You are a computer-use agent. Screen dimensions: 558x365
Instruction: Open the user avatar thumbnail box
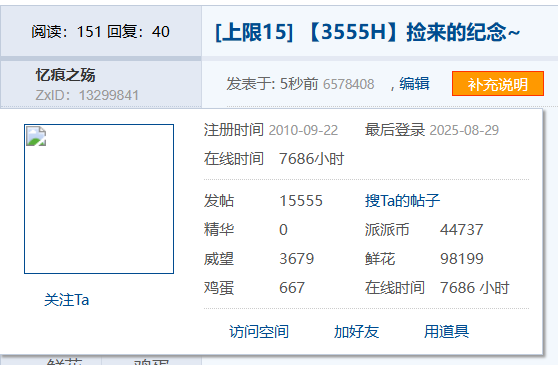(x=99, y=199)
